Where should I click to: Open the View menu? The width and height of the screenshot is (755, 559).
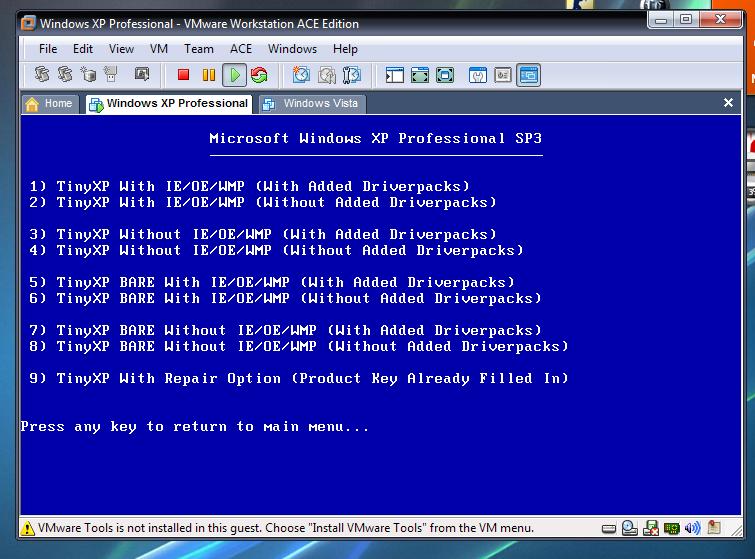point(121,49)
